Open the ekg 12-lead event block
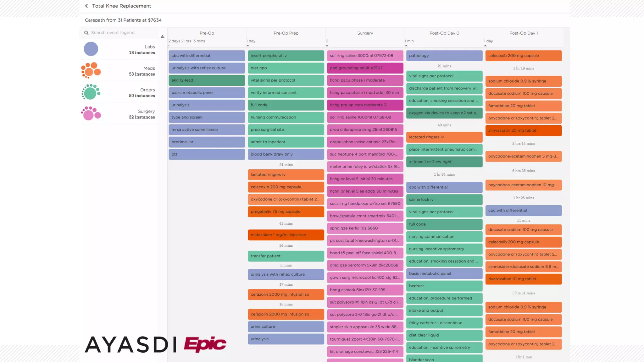Viewport: 644px width, 362px height. pyautogui.click(x=207, y=80)
